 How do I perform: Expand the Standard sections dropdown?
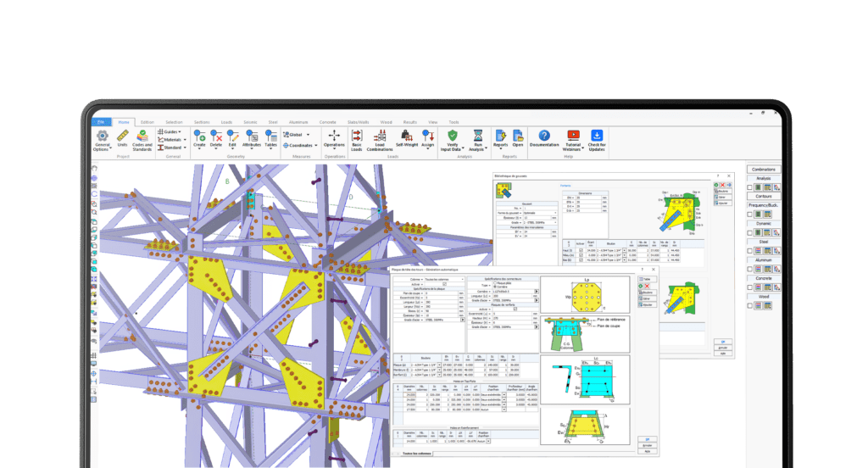(x=172, y=148)
